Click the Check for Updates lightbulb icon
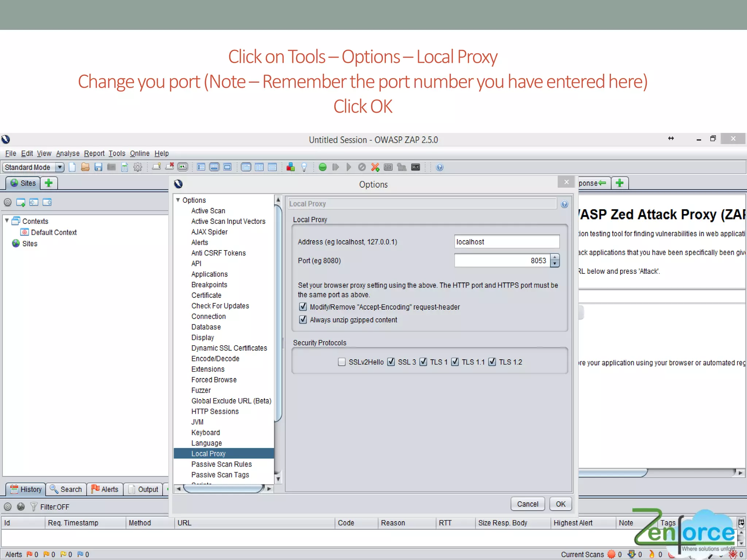 coord(304,167)
